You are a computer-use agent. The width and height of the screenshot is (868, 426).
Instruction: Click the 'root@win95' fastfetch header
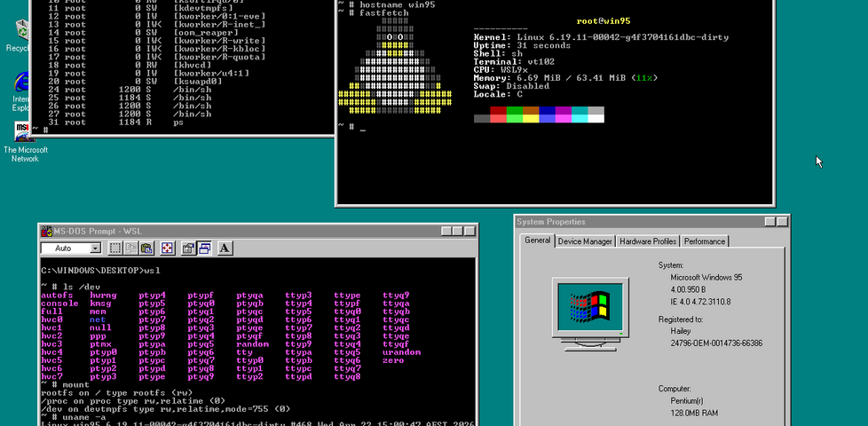click(x=604, y=21)
